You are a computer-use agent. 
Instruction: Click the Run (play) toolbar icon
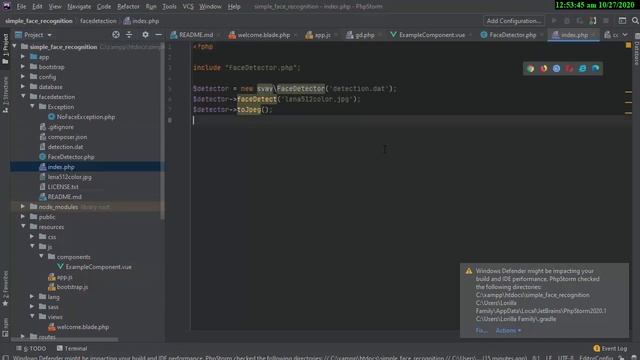point(554,21)
